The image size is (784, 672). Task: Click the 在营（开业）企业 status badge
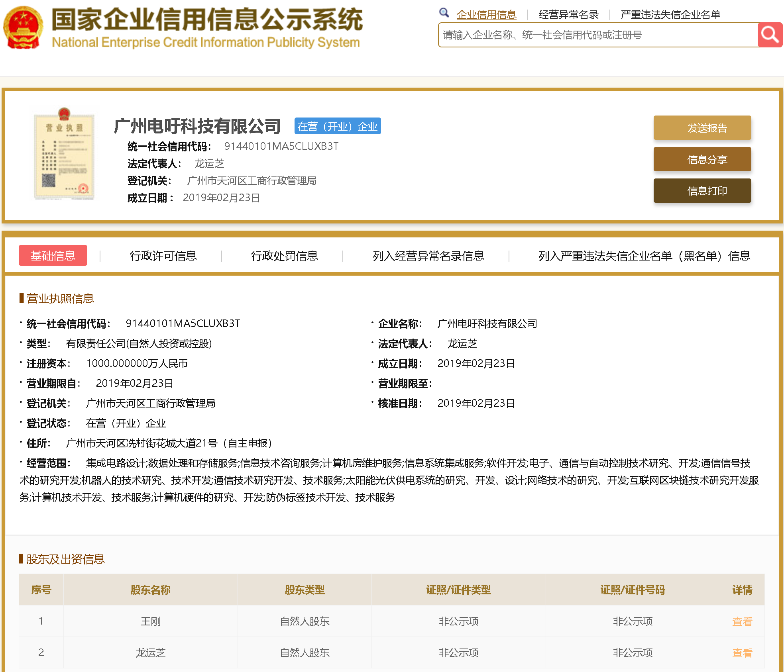337,126
